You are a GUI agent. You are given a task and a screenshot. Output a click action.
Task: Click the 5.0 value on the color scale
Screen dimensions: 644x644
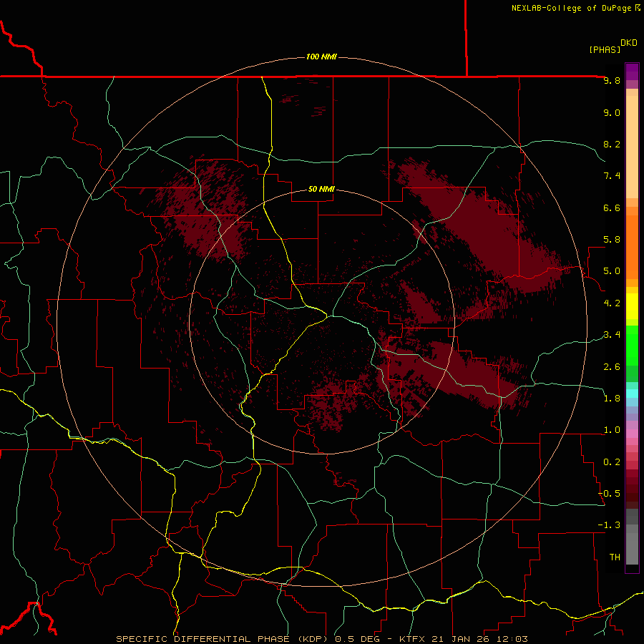612,271
